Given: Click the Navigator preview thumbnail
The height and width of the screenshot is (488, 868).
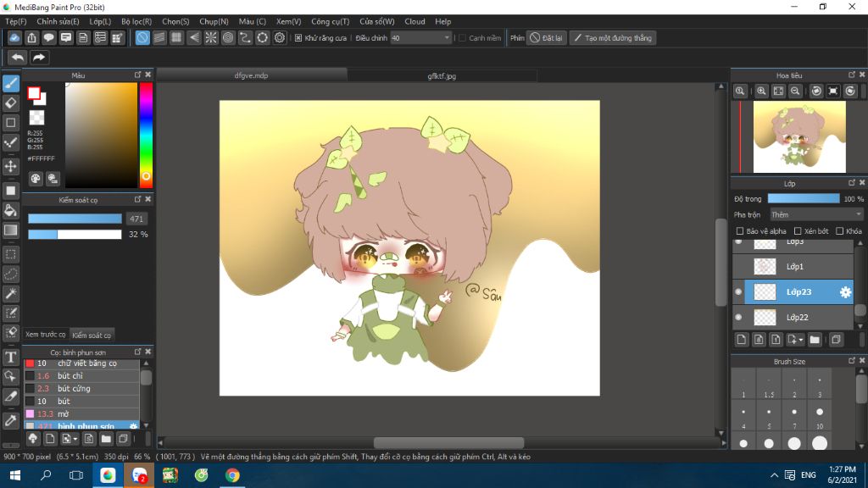Looking at the screenshot, I should point(799,136).
